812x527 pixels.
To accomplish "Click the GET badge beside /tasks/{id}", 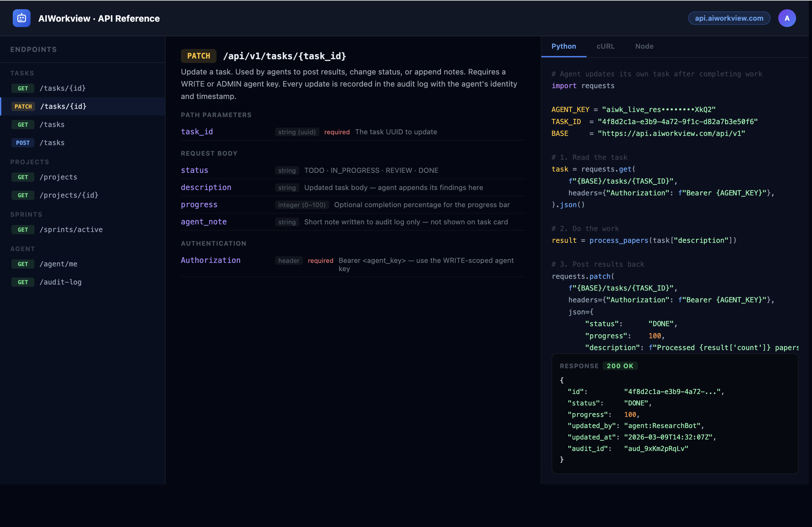I will coord(23,88).
